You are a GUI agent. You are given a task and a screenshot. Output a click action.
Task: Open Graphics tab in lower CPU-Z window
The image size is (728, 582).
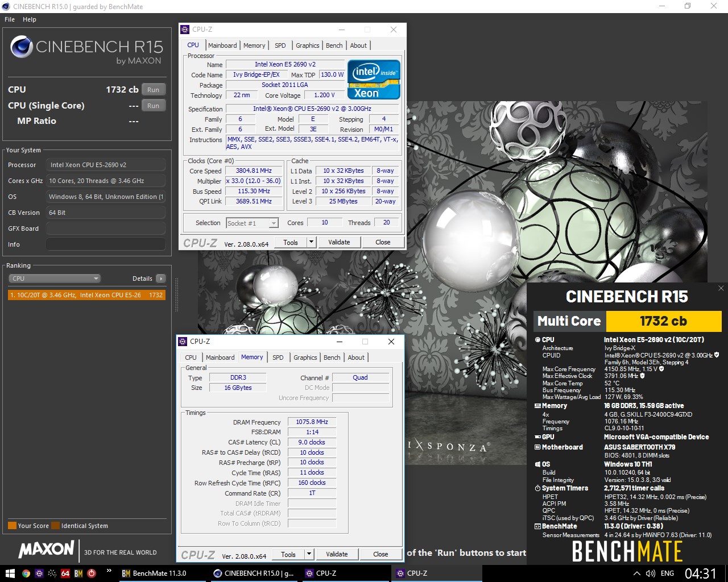tap(305, 357)
